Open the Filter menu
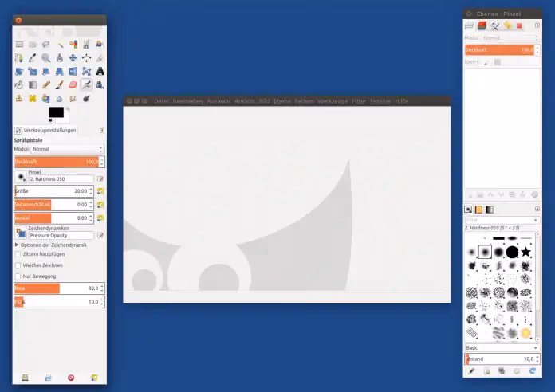 359,101
